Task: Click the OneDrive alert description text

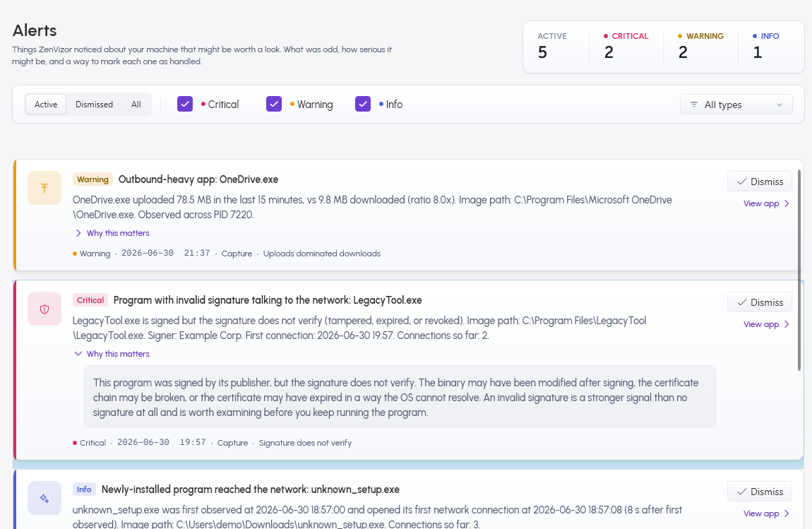Action: pyautogui.click(x=372, y=207)
